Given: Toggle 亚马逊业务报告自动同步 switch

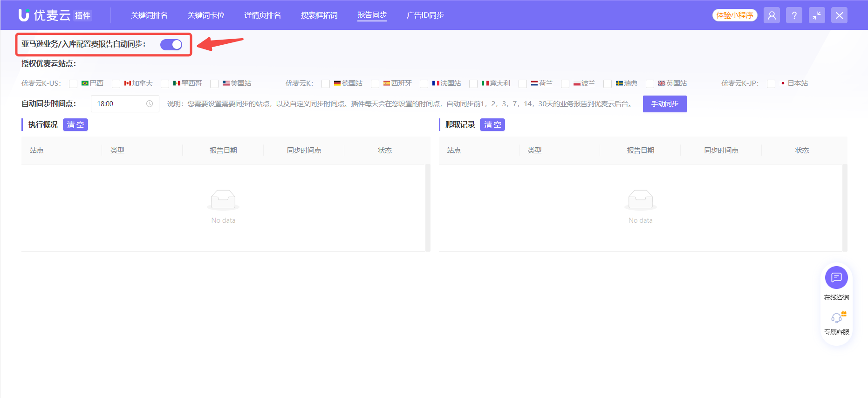Looking at the screenshot, I should 171,44.
